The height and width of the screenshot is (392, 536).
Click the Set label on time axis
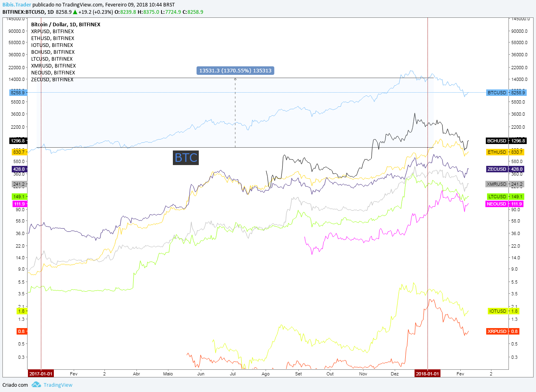click(x=298, y=374)
